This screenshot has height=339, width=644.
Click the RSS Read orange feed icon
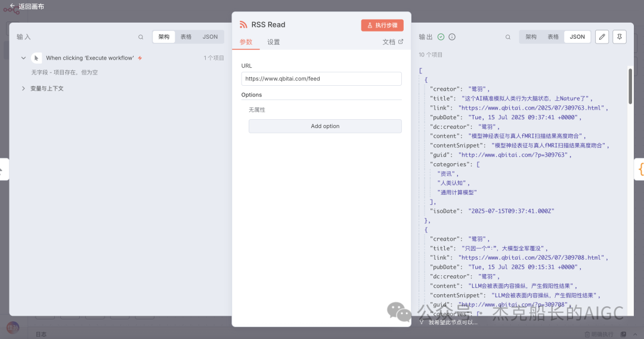(243, 24)
